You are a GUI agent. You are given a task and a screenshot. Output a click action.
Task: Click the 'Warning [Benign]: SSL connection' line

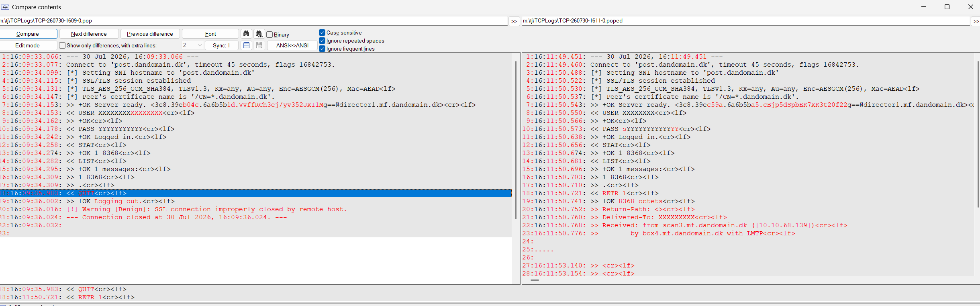pos(256,209)
